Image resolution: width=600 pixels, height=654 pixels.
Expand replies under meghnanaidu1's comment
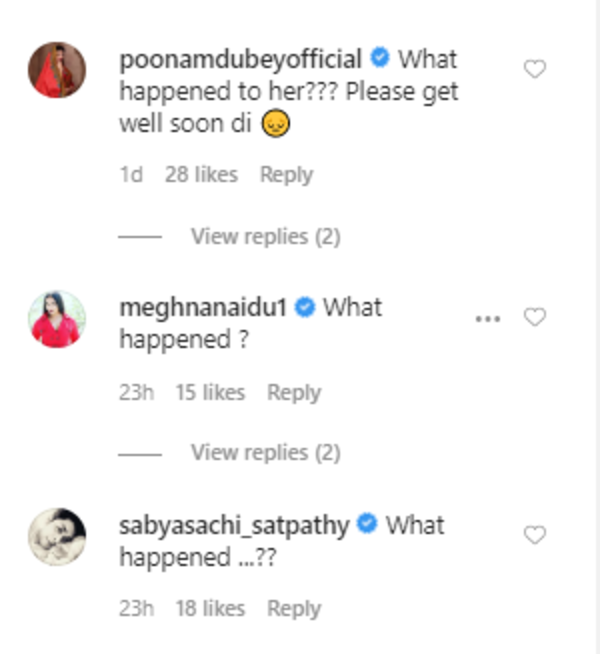pyautogui.click(x=265, y=453)
